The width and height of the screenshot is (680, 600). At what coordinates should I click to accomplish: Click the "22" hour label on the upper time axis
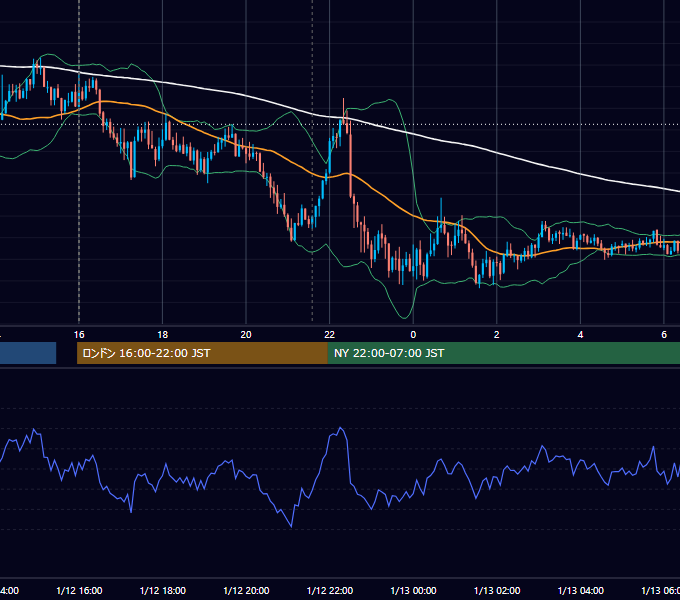[330, 335]
